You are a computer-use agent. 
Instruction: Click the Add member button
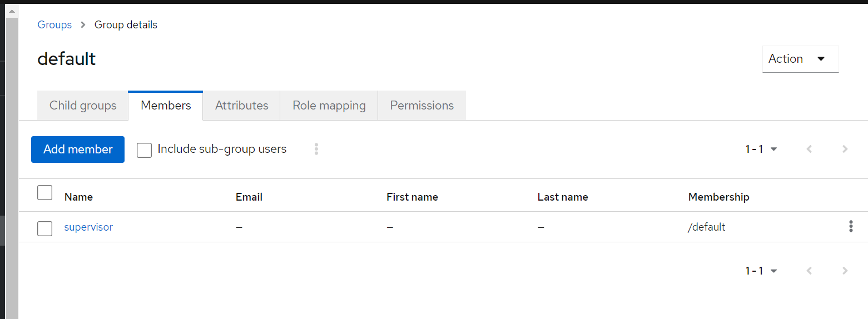pos(78,149)
